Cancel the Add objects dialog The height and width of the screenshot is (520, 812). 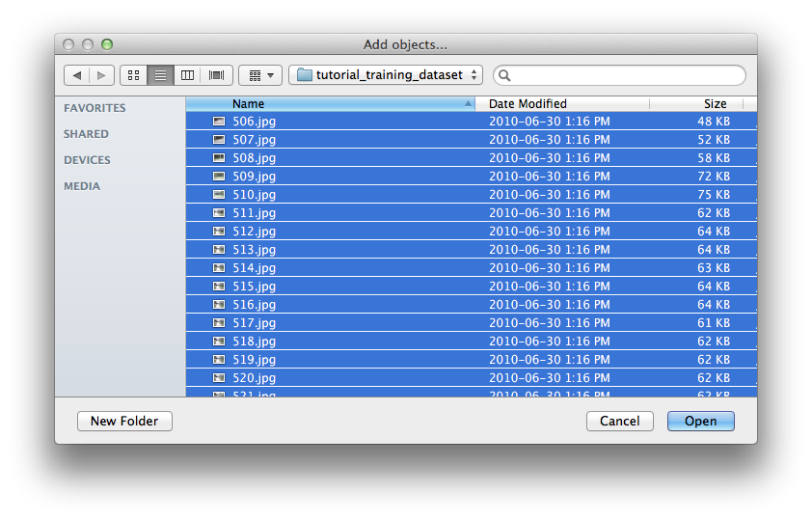(619, 421)
